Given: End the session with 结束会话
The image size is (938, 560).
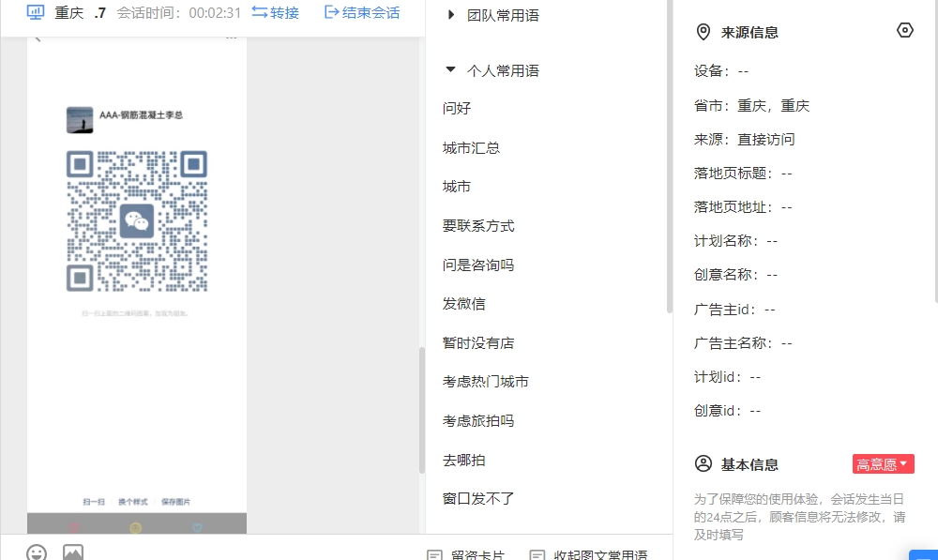Looking at the screenshot, I should pyautogui.click(x=362, y=12).
